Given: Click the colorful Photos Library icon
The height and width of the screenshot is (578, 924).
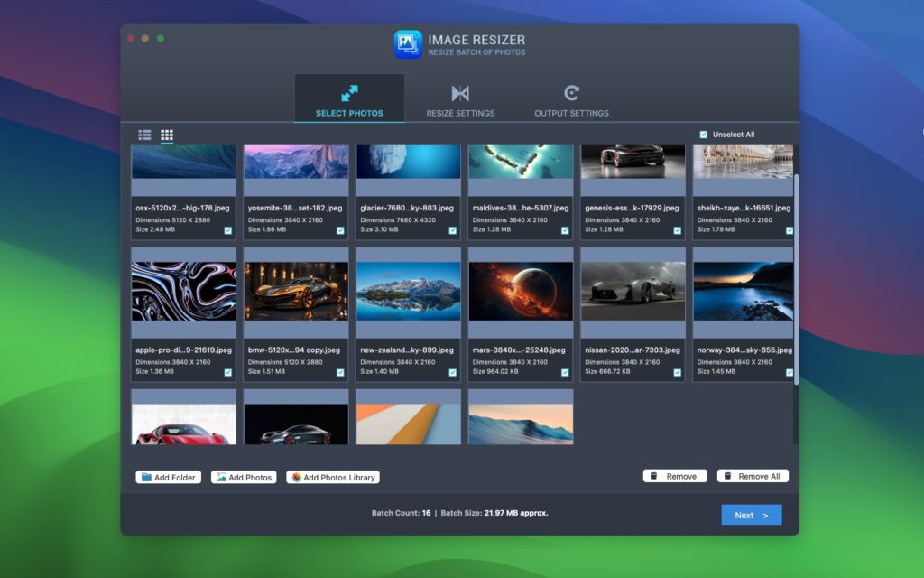Looking at the screenshot, I should pyautogui.click(x=295, y=477).
